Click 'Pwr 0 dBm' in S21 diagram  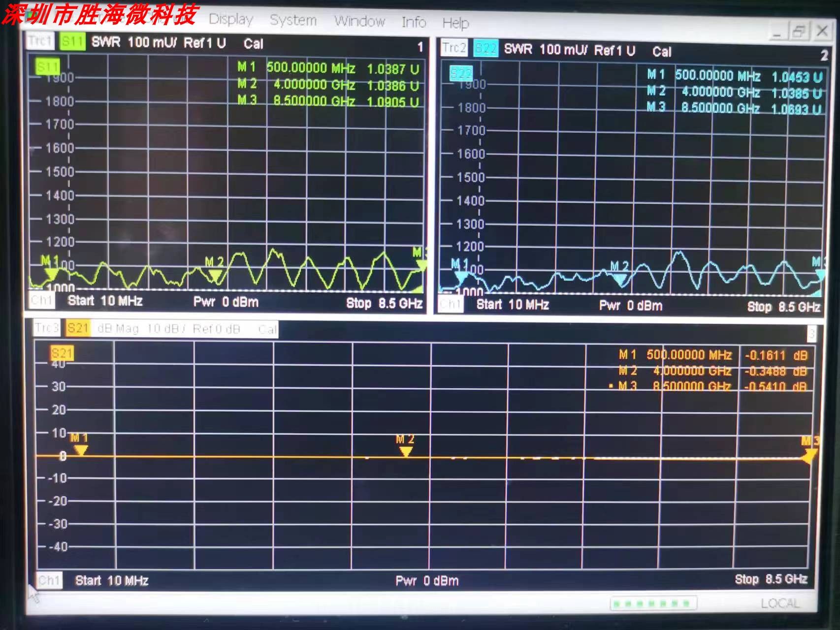(x=427, y=581)
